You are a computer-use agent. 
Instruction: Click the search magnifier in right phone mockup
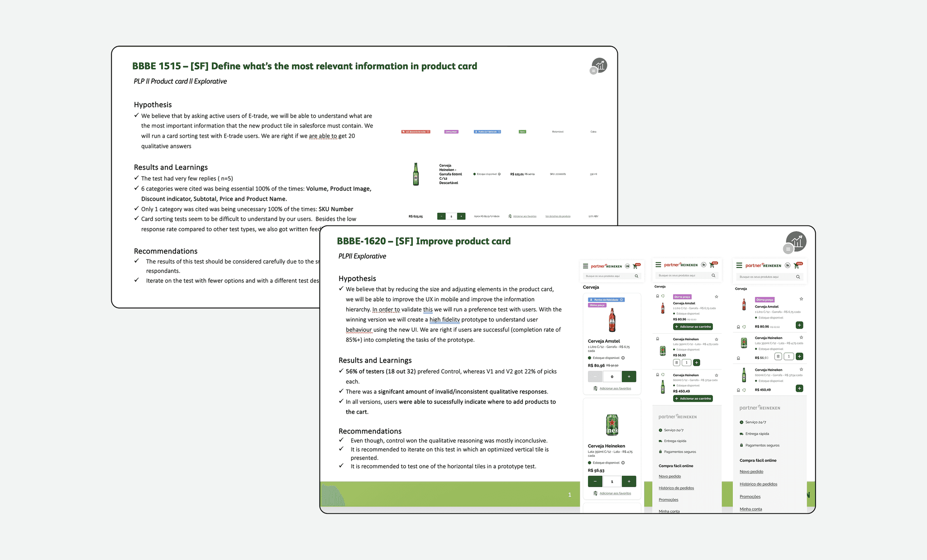[x=798, y=277]
